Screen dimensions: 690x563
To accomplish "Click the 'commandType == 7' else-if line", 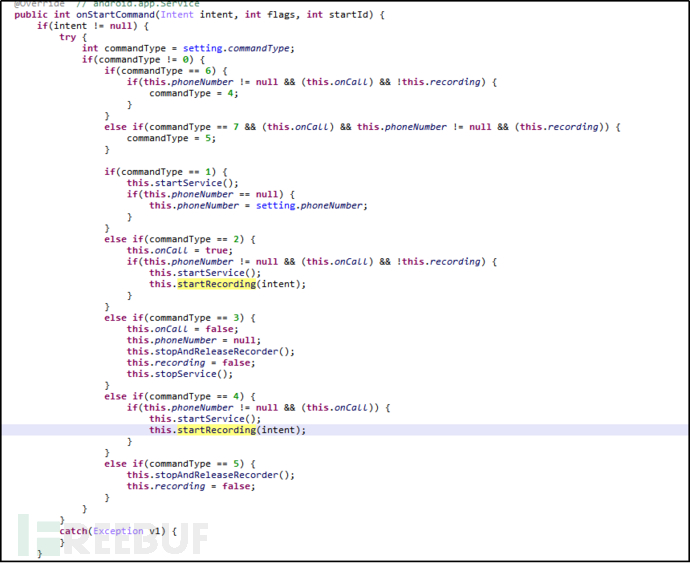I will click(x=362, y=127).
